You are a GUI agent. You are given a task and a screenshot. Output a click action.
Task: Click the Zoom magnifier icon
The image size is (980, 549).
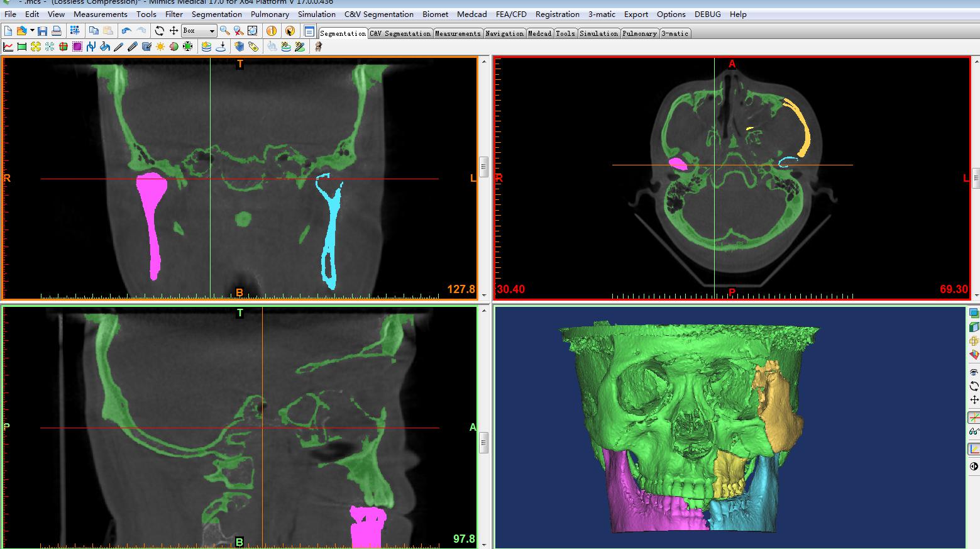tap(224, 31)
